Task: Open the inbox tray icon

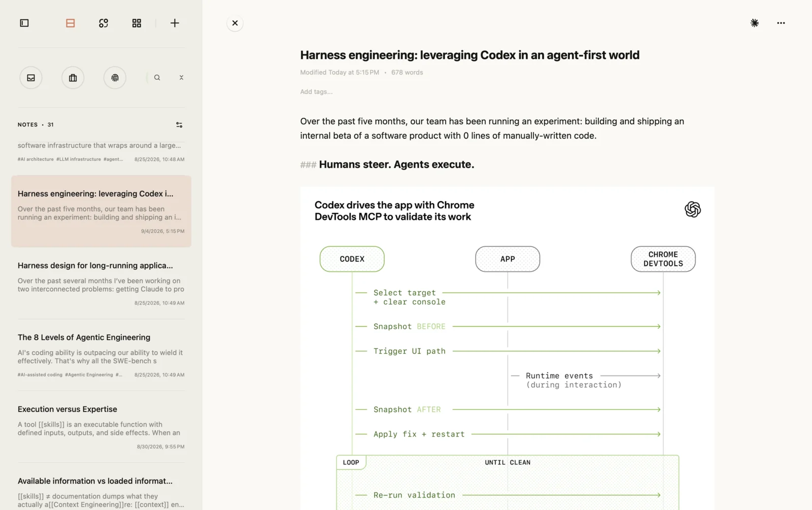Action: point(31,78)
